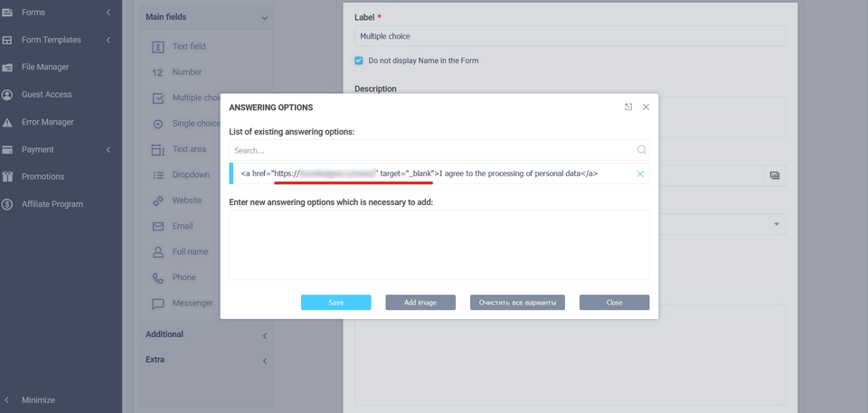Open Affiliate Program in the sidebar
868x413 pixels.
[x=52, y=204]
